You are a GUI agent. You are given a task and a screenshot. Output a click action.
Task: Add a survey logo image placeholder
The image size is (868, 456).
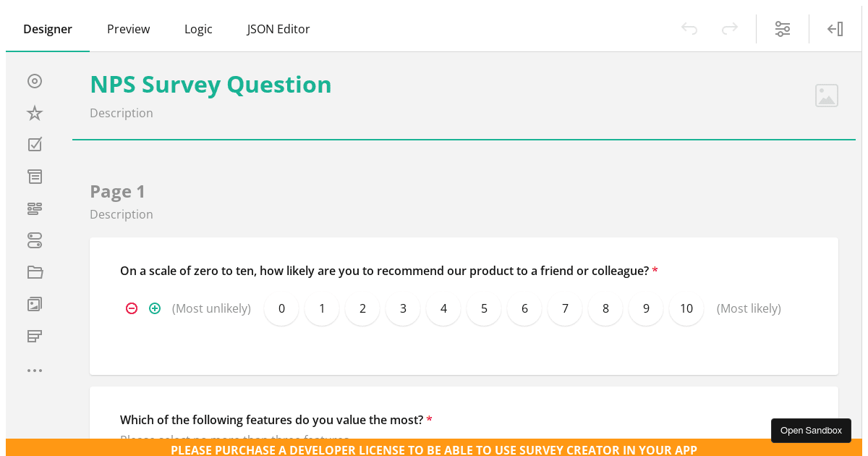coord(826,96)
